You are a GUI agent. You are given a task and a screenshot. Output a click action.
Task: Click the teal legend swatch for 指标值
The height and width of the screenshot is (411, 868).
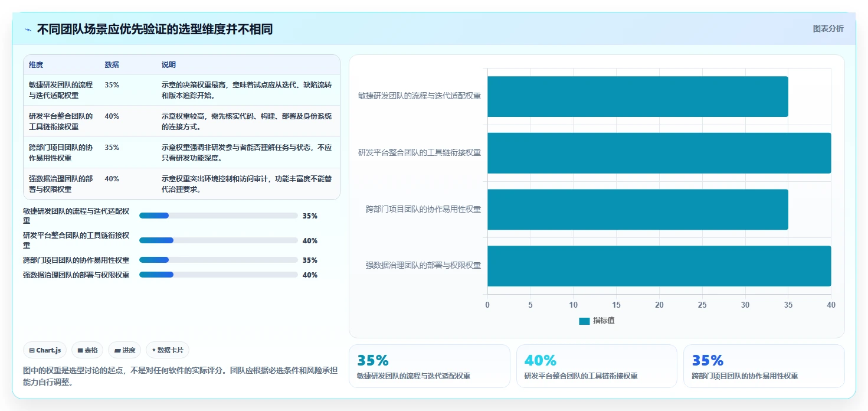[x=584, y=321]
